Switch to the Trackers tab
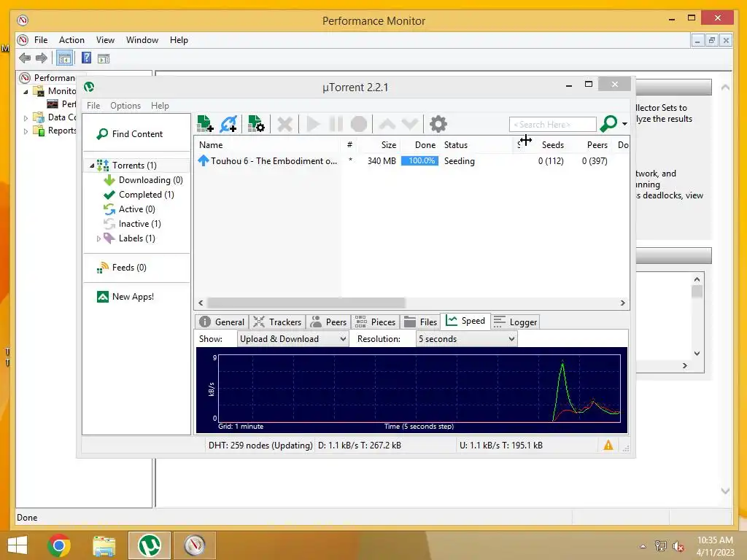The width and height of the screenshot is (747, 560). click(x=276, y=322)
